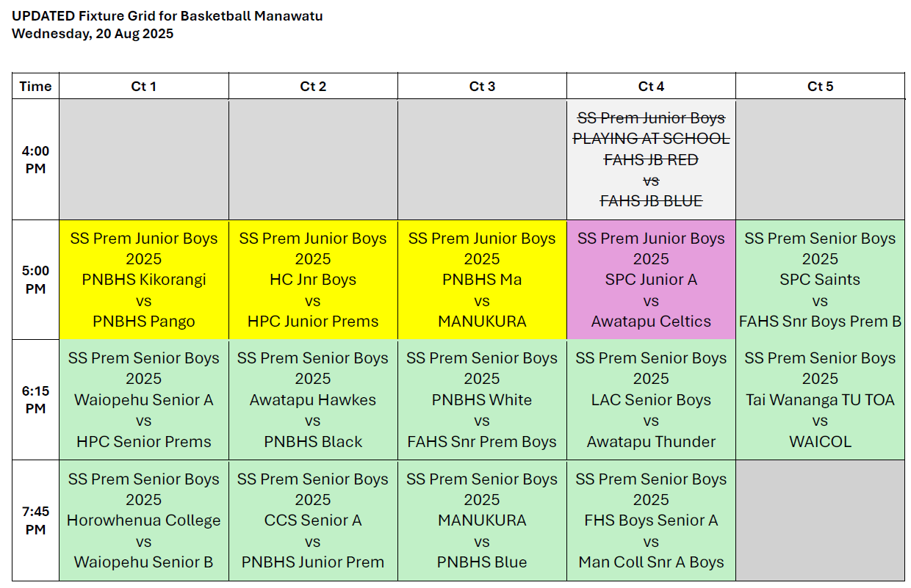Click the HC Jnr Boys vs HPC Junior Prems cell
911x588 pixels.
(x=313, y=280)
